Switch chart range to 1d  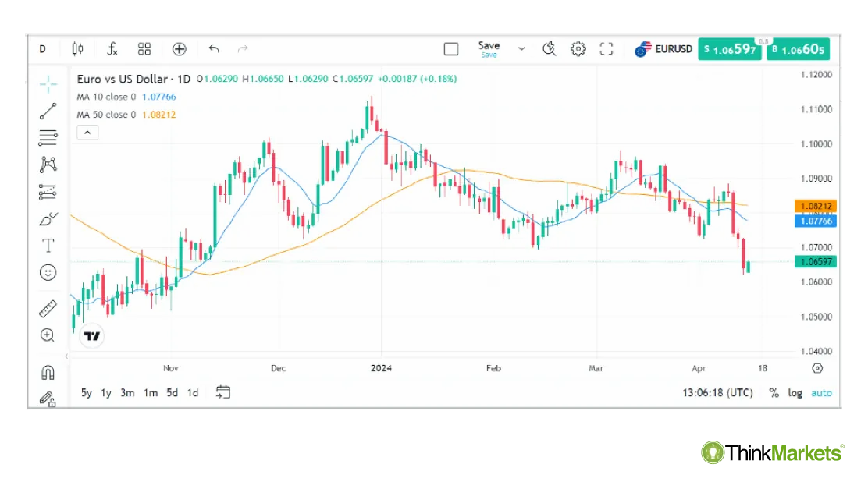click(192, 393)
